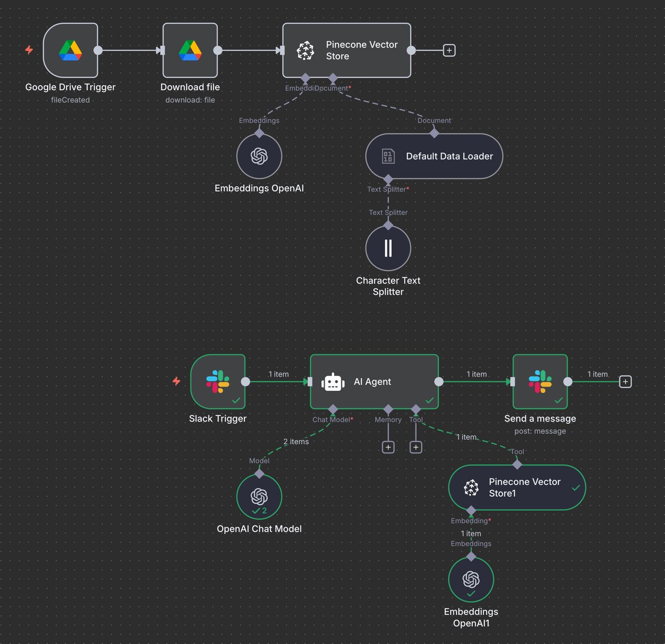Screen dimensions: 665x644
Task: Open the Download file node
Action: pos(190,50)
